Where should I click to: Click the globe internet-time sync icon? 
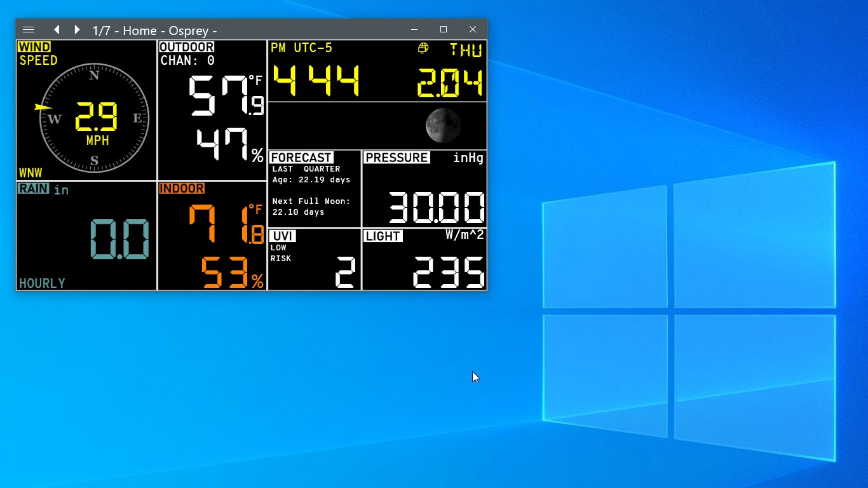(x=423, y=48)
